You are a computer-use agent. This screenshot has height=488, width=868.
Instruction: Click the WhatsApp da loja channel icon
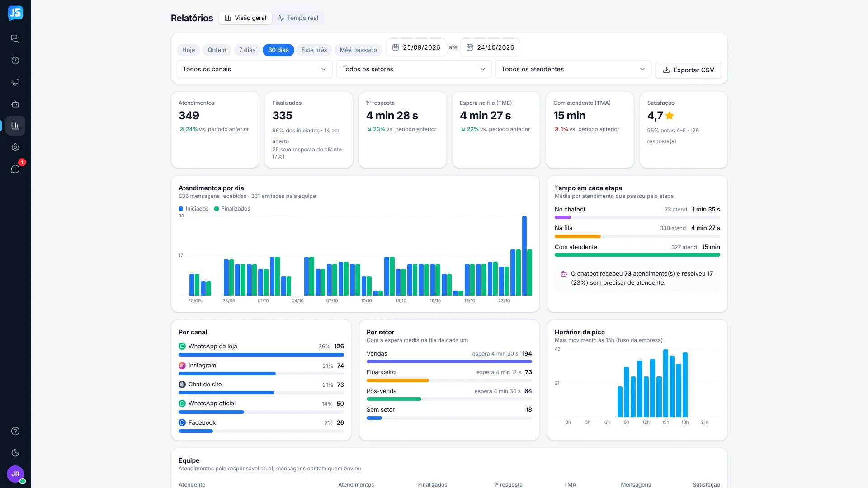[x=182, y=347]
